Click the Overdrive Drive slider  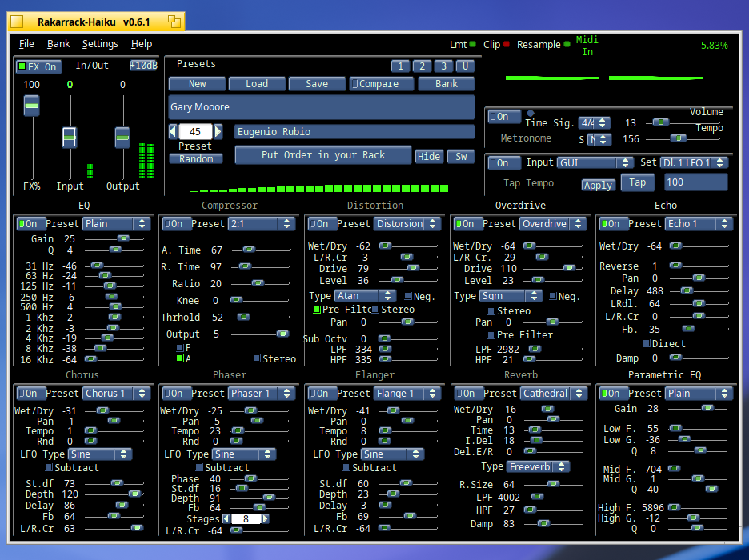[553, 268]
